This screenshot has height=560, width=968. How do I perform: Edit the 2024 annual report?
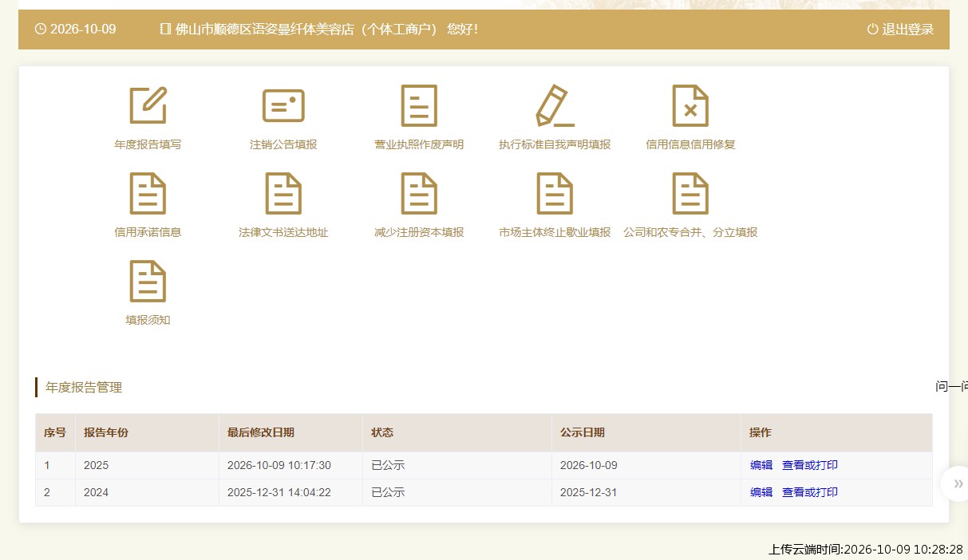(761, 492)
